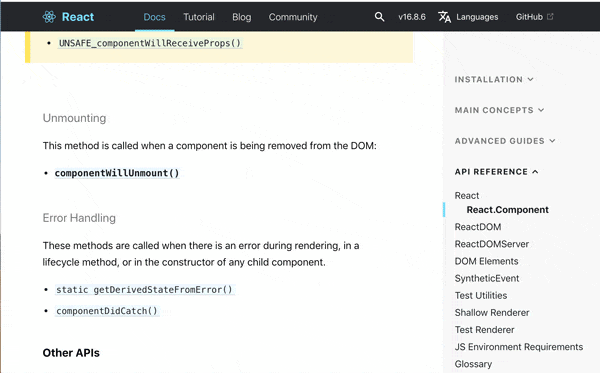Click the React atom logo icon
The image size is (600, 373).
[x=49, y=17]
